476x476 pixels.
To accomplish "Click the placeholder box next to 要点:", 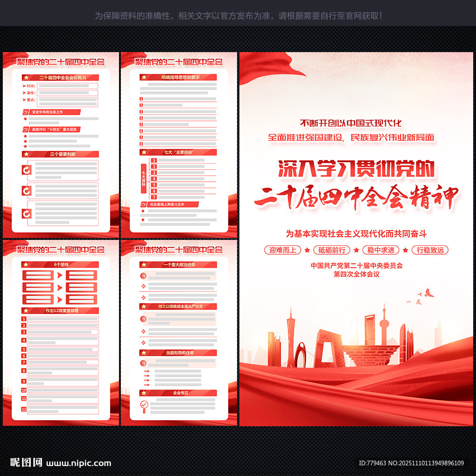I will tap(67, 102).
